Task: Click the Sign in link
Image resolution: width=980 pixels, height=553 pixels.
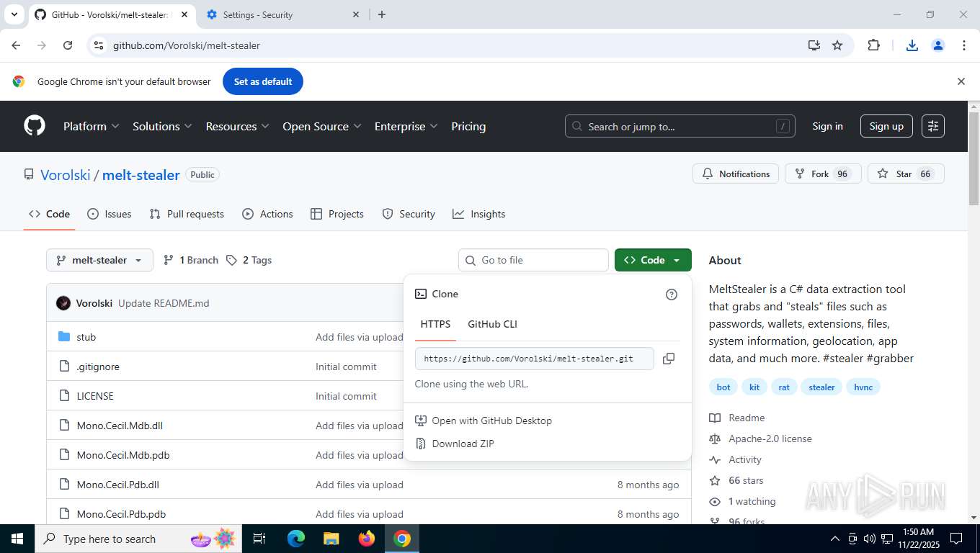Action: click(827, 126)
